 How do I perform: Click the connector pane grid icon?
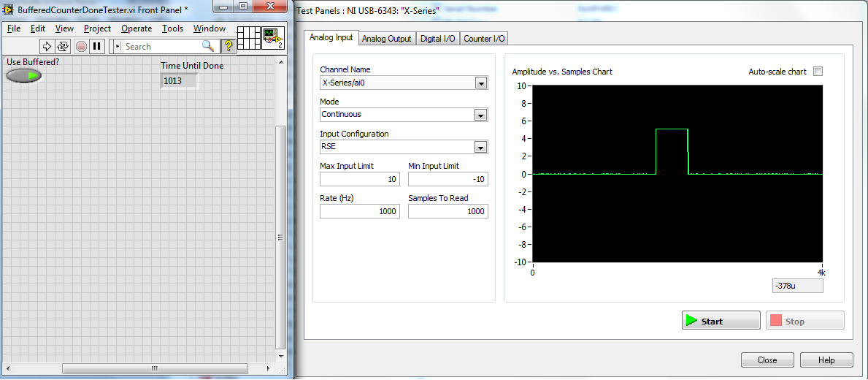248,38
